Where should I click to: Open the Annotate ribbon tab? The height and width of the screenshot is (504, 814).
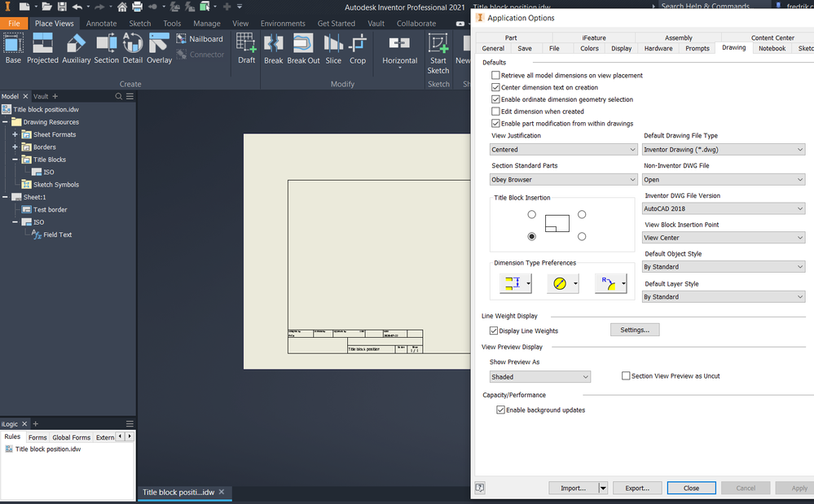pyautogui.click(x=101, y=24)
